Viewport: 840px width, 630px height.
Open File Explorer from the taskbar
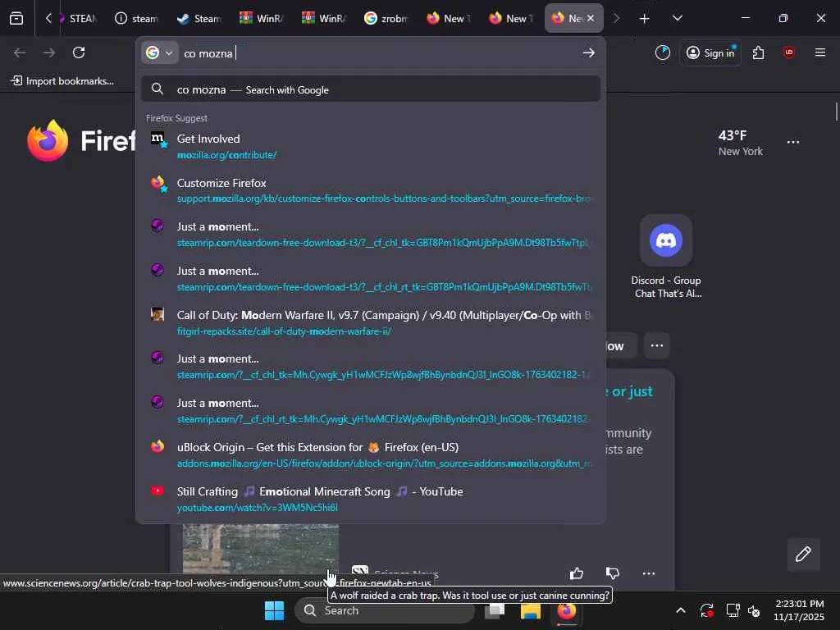(x=531, y=610)
